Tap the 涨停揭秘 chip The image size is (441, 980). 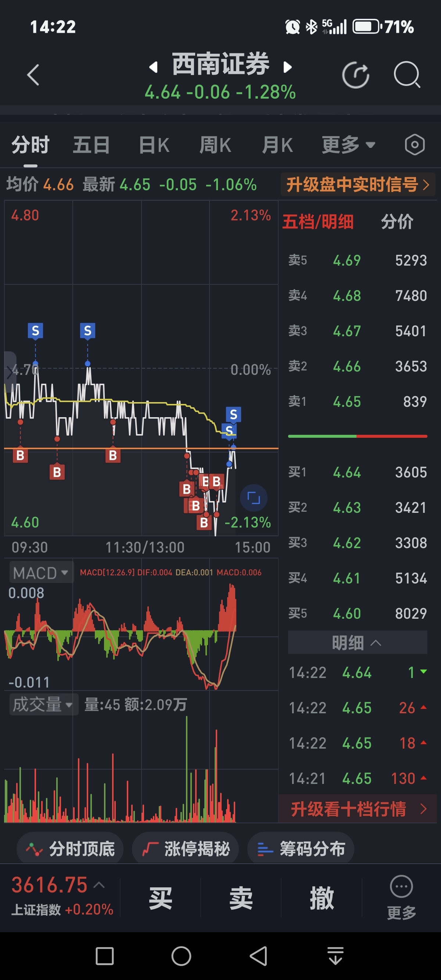186,849
